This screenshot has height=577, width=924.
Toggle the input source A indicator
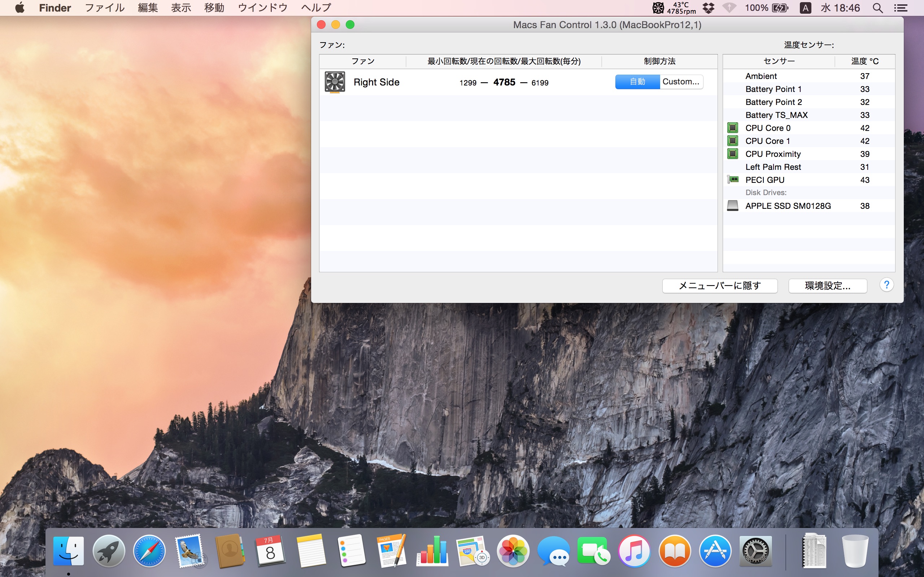click(x=805, y=8)
